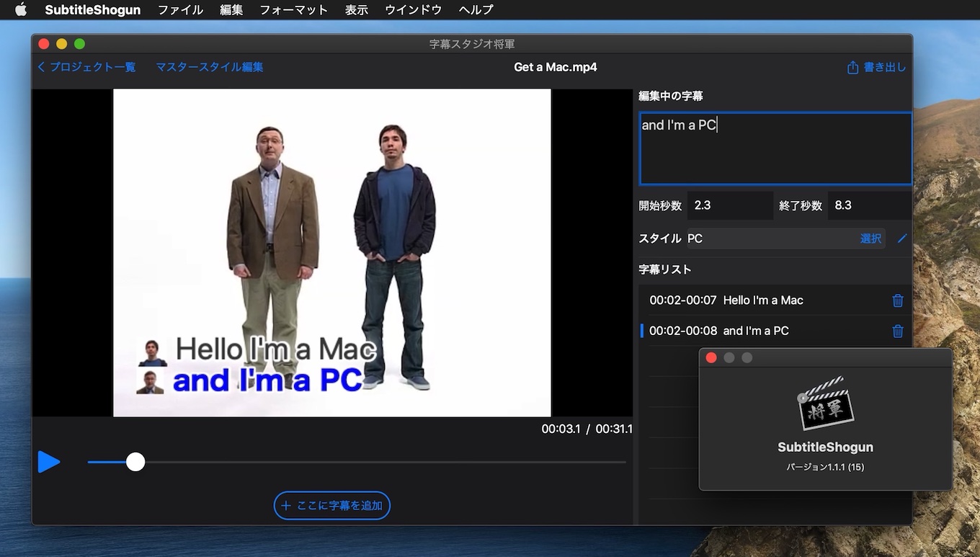Click the 開始秒数 field showing 2.3
980x557 pixels.
pyautogui.click(x=730, y=205)
